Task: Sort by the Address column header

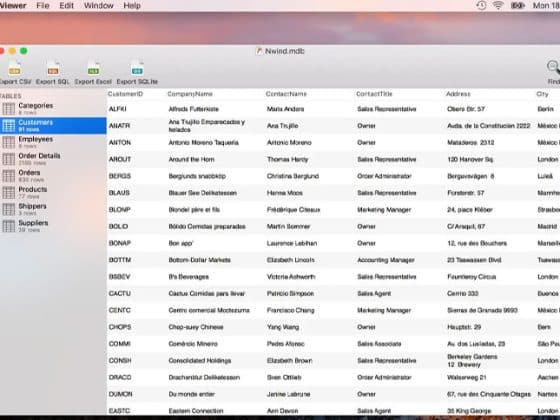Action: [458, 94]
